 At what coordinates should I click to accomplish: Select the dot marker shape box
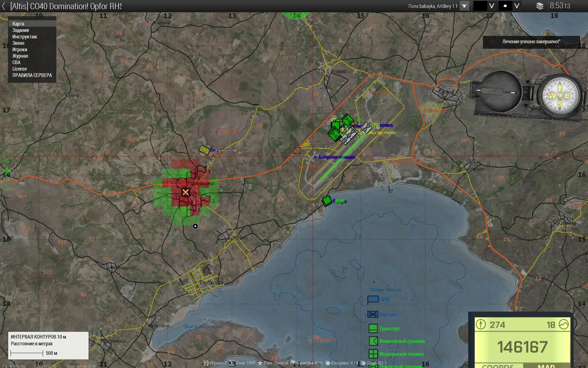coord(505,6)
